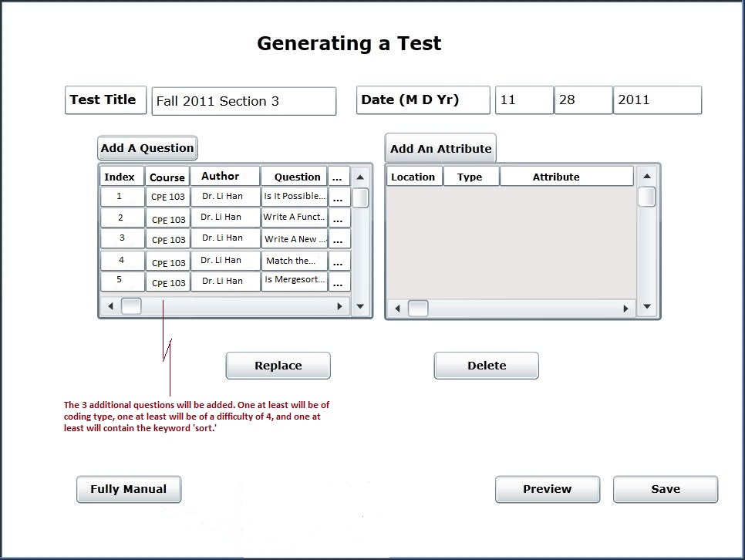The height and width of the screenshot is (560, 745).
Task: Open ellipsis for Is Mergesort question row
Action: coord(338,282)
